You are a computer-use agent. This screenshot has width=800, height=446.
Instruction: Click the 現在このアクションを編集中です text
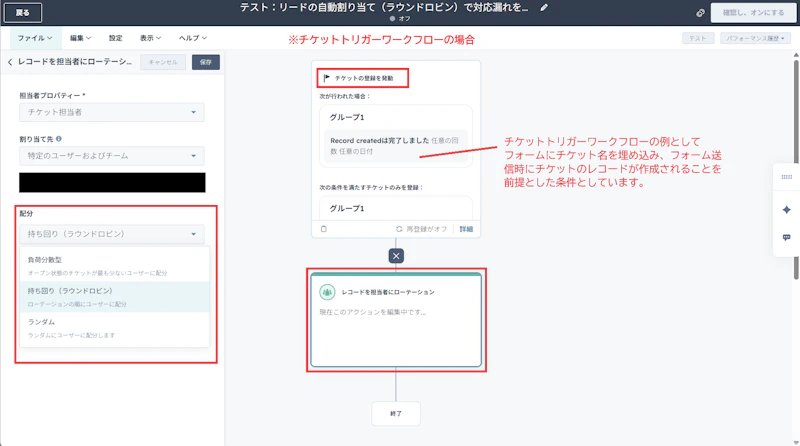tap(372, 312)
